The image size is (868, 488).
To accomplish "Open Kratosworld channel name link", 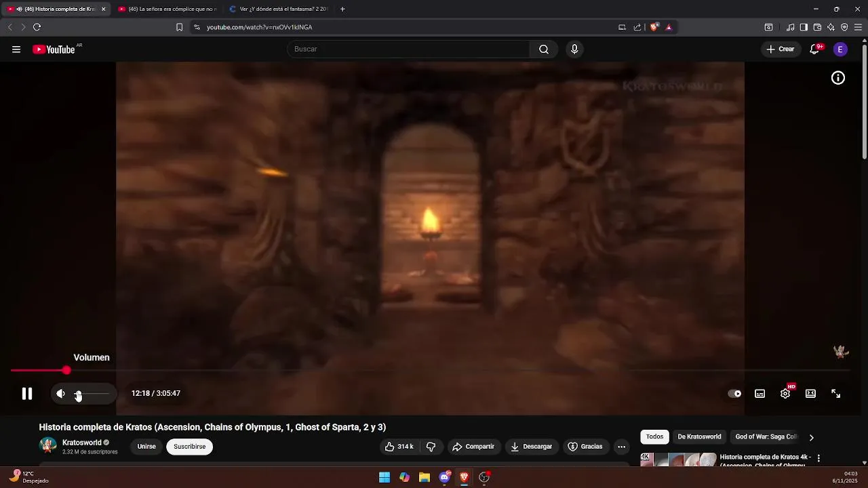I will point(82,443).
